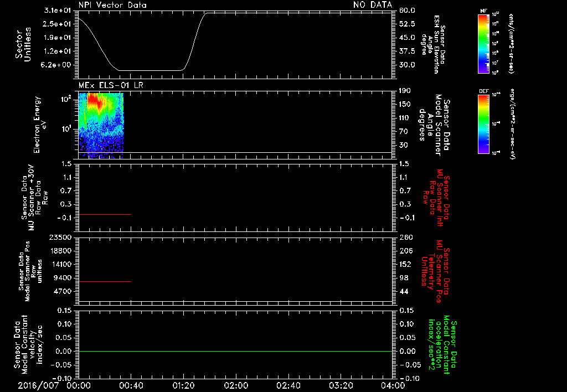Select the "NPI Vector Data" title
This screenshot has height=392, width=567.
(x=112, y=5)
